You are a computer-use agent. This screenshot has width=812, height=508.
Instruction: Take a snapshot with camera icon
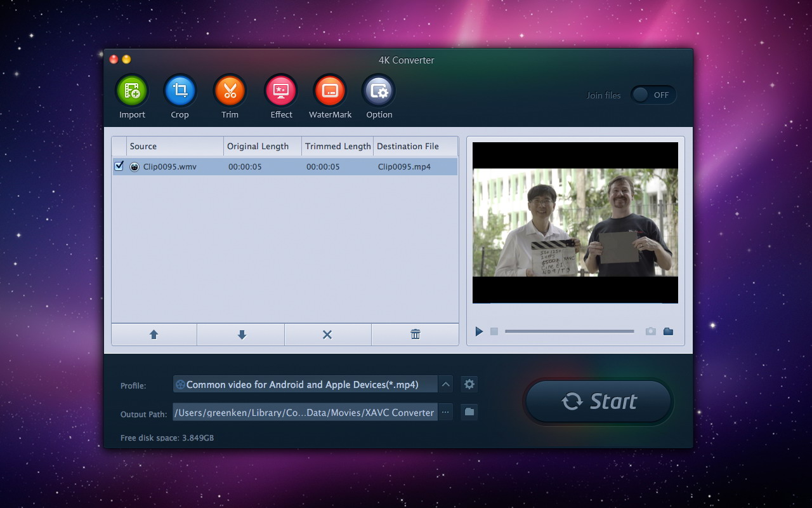(650, 331)
